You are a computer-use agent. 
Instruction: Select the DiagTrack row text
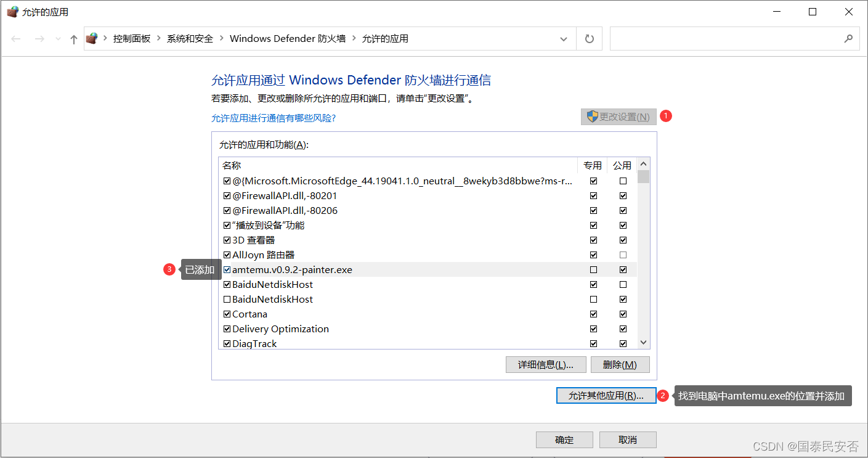(254, 343)
